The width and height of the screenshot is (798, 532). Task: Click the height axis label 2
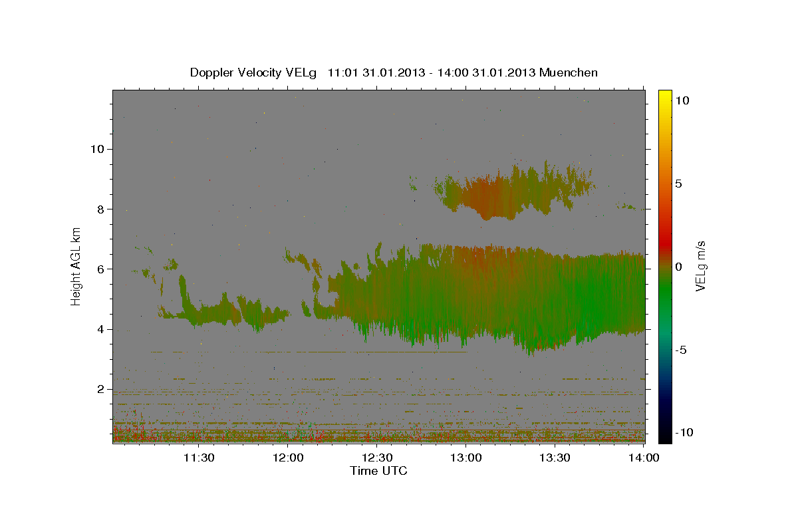[x=102, y=389]
